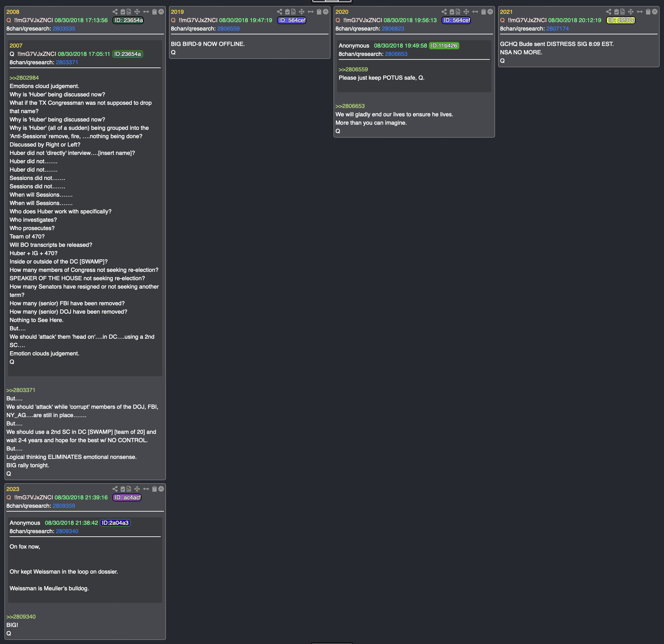
Task: Click the clipboard-check icon on post 2008
Action: pyautogui.click(x=123, y=12)
